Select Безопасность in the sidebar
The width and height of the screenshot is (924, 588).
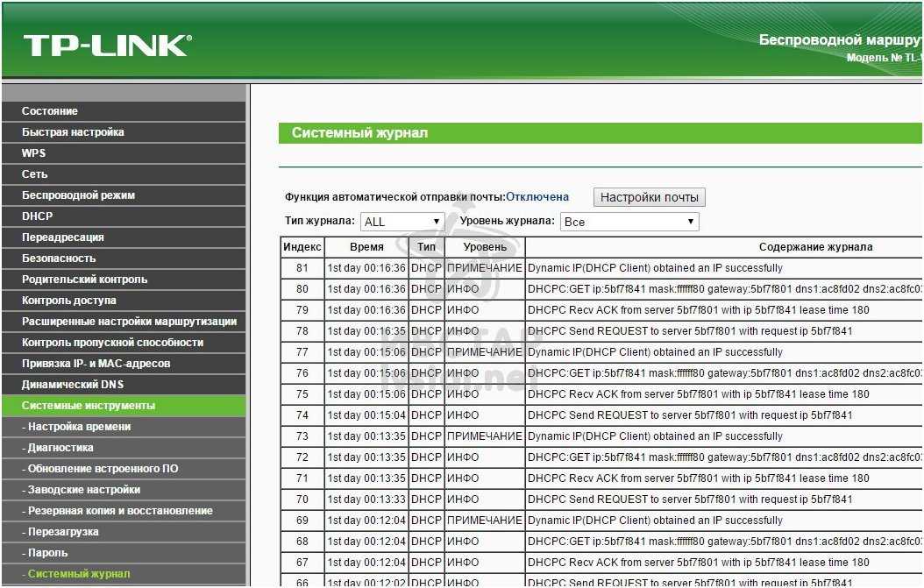(x=59, y=259)
